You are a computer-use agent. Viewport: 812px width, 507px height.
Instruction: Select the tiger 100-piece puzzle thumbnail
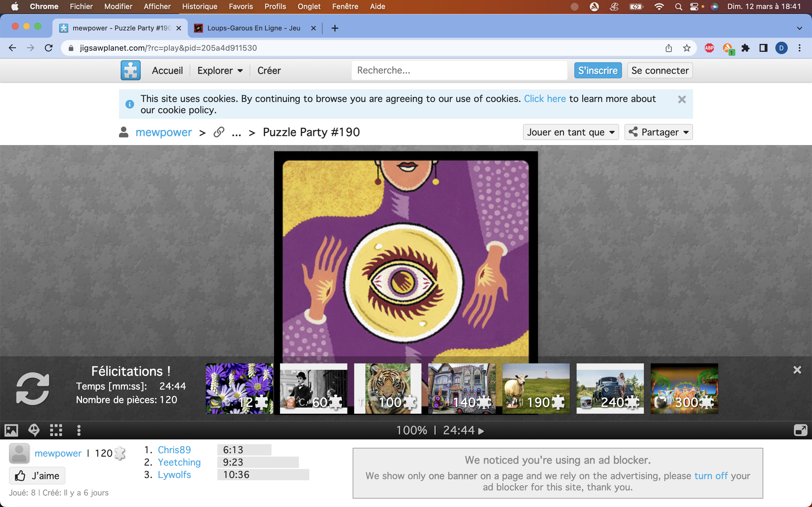388,388
